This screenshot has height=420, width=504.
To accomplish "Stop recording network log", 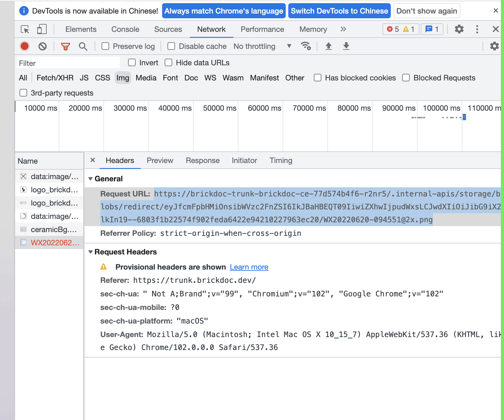I will click(x=25, y=46).
